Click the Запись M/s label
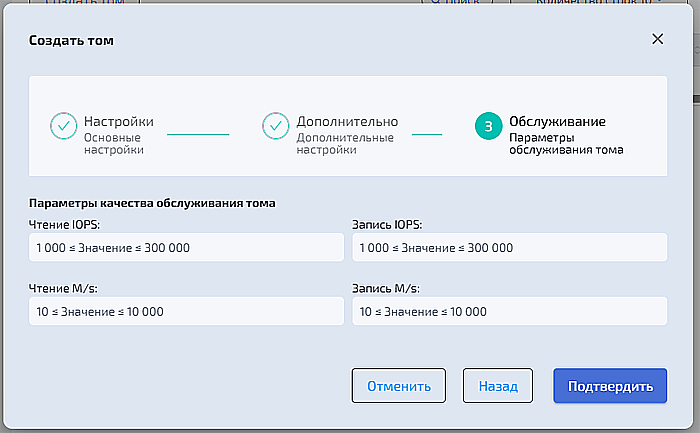Screen dimensions: 700x433 point(386,288)
